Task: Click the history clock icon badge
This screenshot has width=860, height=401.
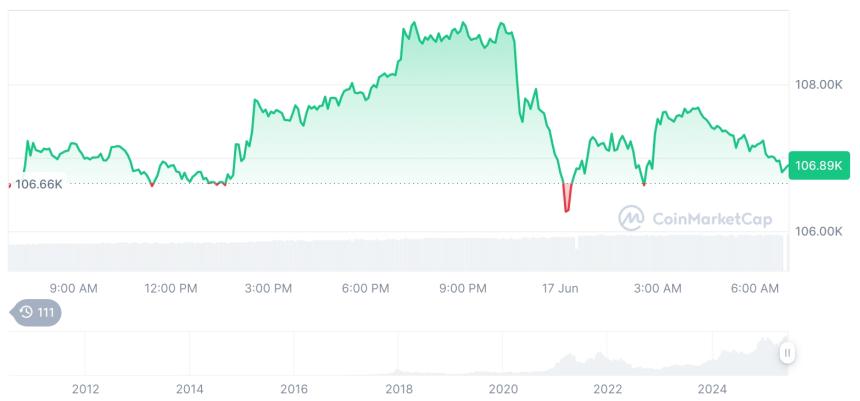Action: coord(35,312)
